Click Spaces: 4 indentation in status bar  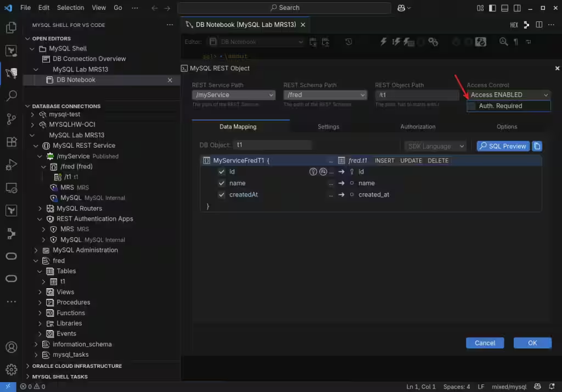456,387
